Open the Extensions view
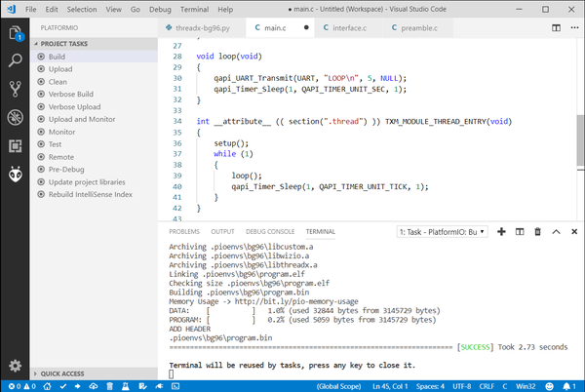585x392 pixels. (x=16, y=146)
